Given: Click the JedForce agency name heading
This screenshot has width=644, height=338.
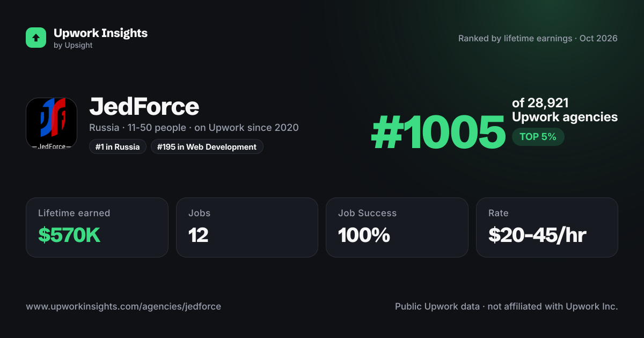Looking at the screenshot, I should pos(144,107).
